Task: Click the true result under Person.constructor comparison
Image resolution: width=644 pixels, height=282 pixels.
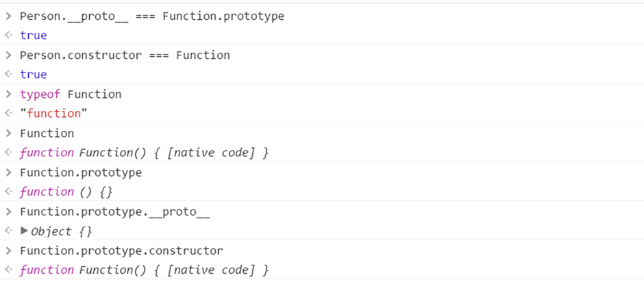Action: [x=33, y=74]
